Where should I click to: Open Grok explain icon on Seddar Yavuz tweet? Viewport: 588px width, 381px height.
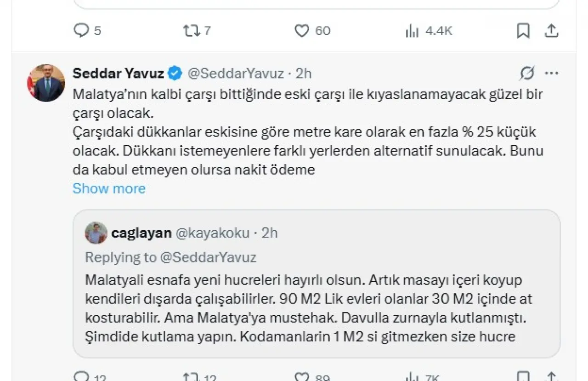point(527,73)
